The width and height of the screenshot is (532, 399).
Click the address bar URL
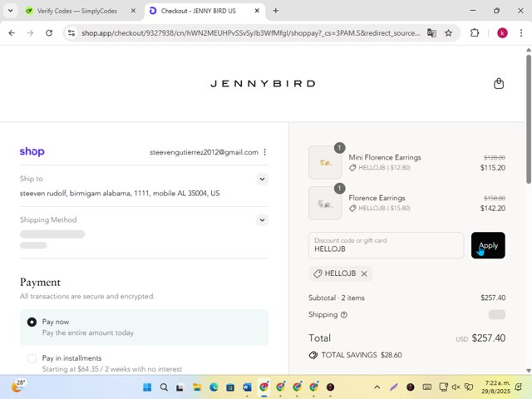coord(250,33)
